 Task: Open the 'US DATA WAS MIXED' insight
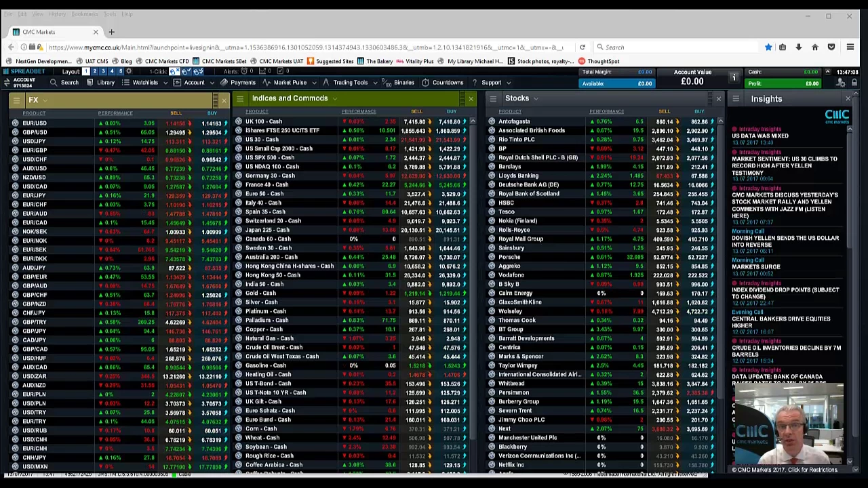[760, 136]
